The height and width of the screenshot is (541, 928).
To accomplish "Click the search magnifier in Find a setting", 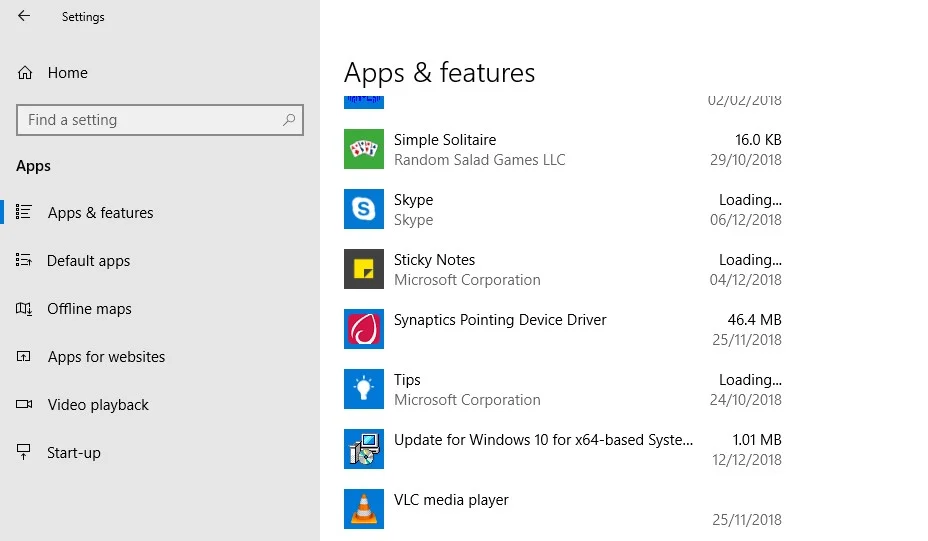I will (x=289, y=120).
